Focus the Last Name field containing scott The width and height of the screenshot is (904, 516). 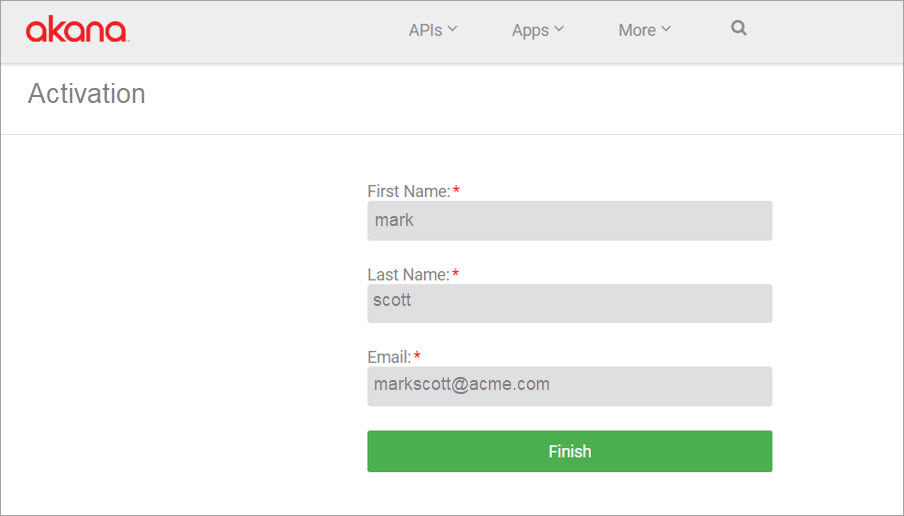(570, 303)
